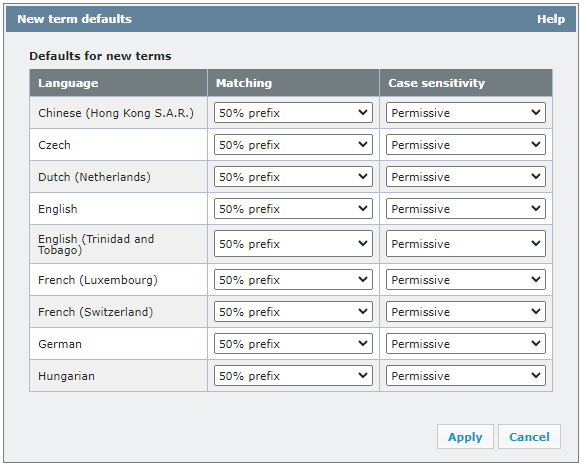The width and height of the screenshot is (582, 466).
Task: Expand the German Matching dropdown
Action: [x=293, y=343]
